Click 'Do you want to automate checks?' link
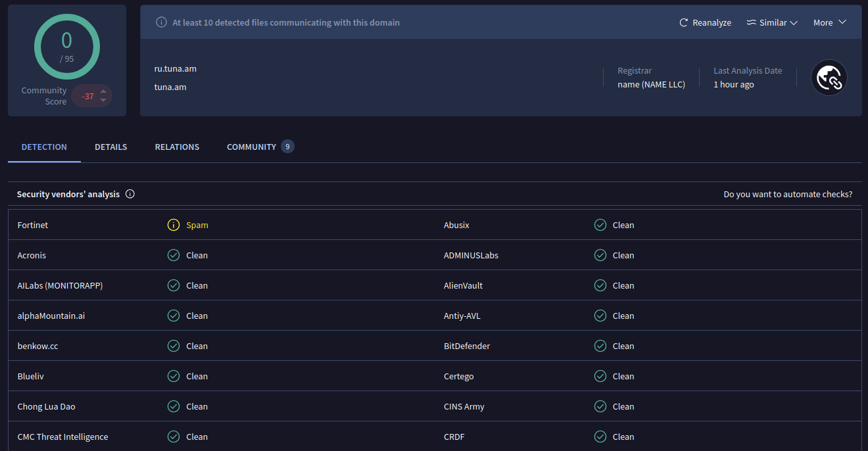 pyautogui.click(x=788, y=195)
